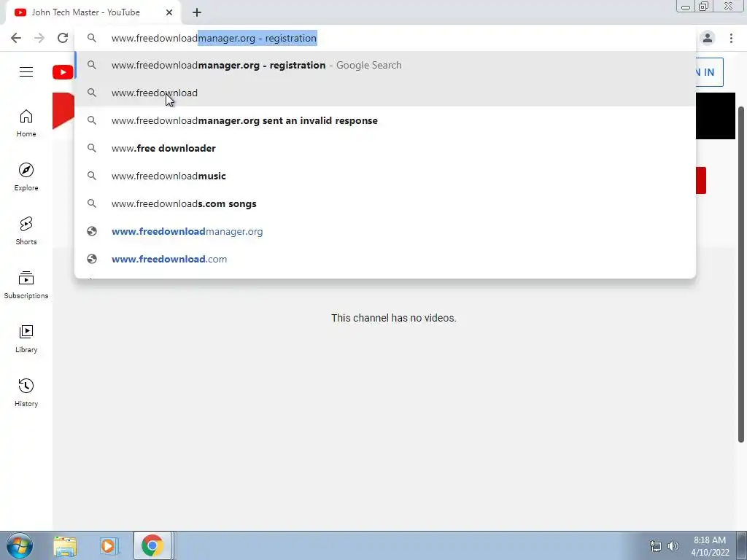The width and height of the screenshot is (747, 560).
Task: Open Windows Explorer from taskbar
Action: [65, 546]
